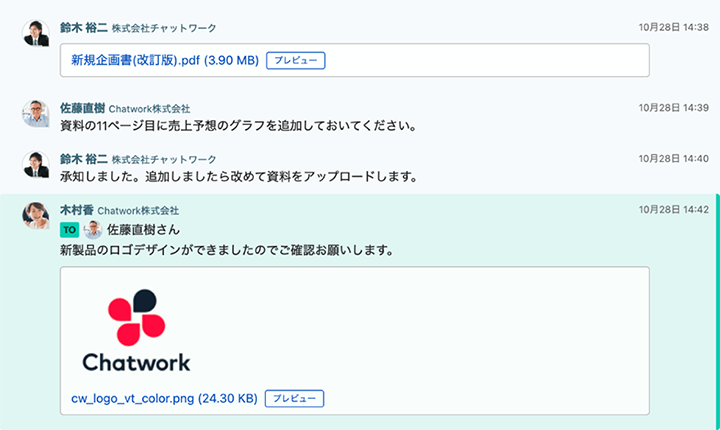Open the Chatwork logo image thumbnail
720x430 pixels.
[x=136, y=332]
